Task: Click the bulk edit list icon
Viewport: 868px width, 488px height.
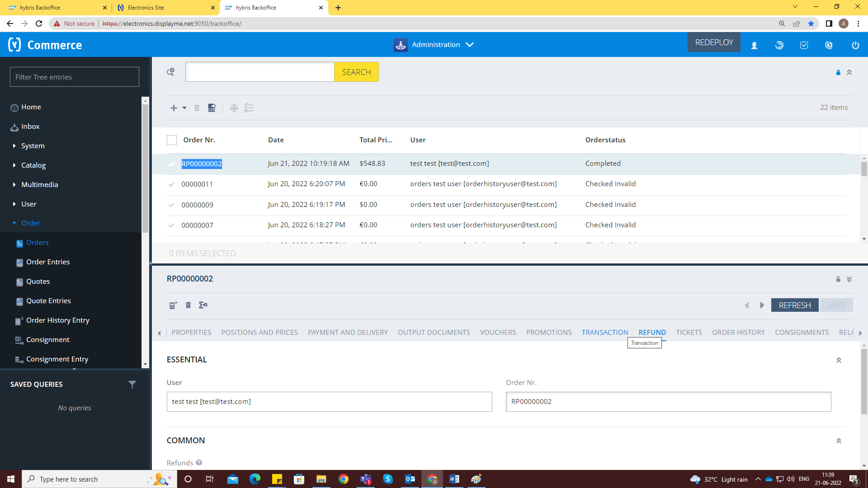Action: (249, 108)
